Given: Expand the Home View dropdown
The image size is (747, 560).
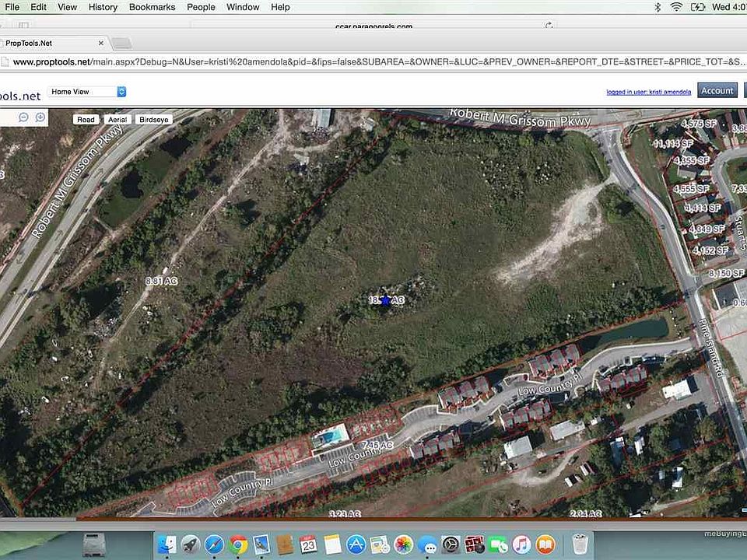Looking at the screenshot, I should [x=87, y=92].
